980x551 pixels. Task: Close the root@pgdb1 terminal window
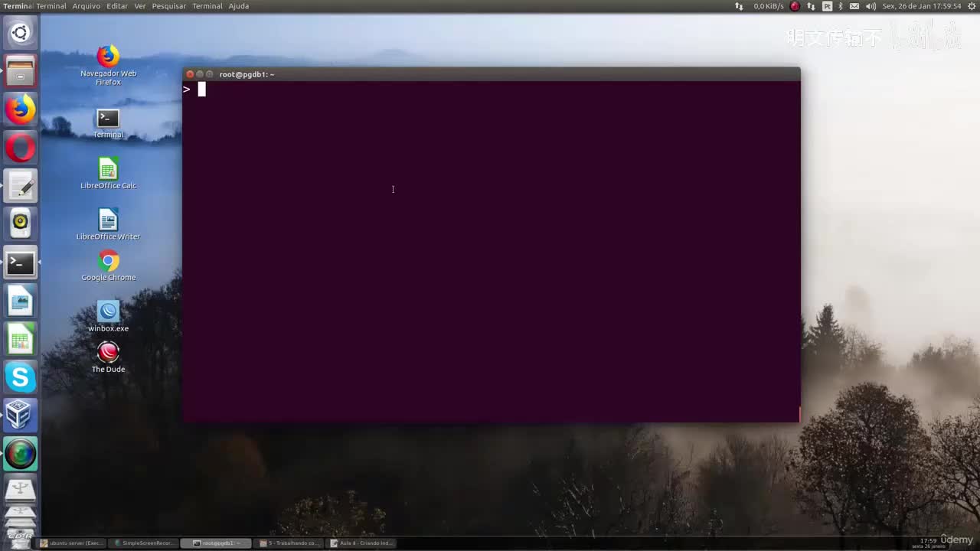pyautogui.click(x=190, y=74)
